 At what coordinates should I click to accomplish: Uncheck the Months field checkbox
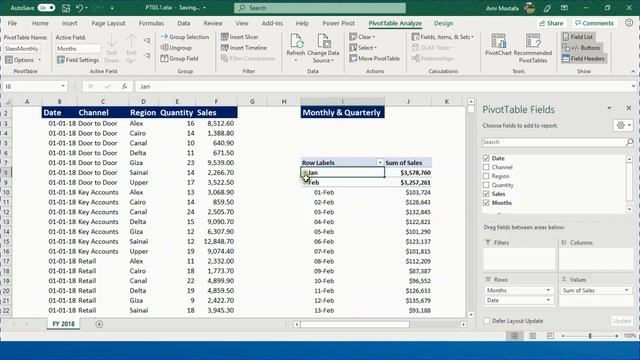click(486, 203)
